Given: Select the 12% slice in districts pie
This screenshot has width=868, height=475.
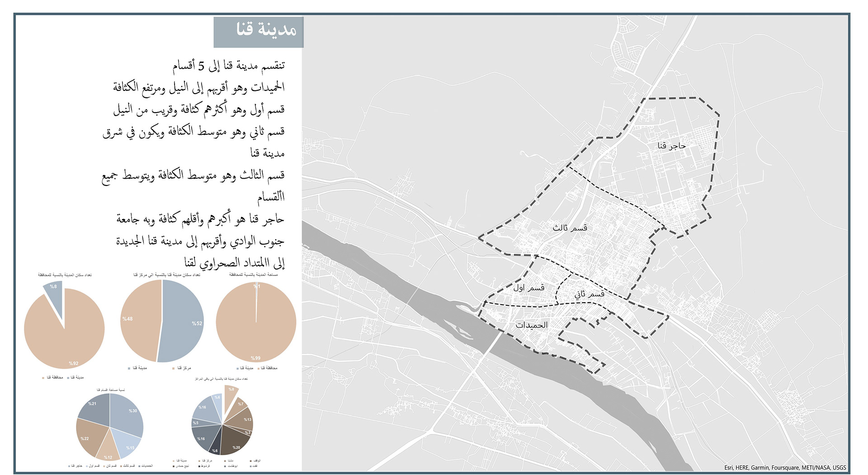Looking at the screenshot, I should [108, 449].
